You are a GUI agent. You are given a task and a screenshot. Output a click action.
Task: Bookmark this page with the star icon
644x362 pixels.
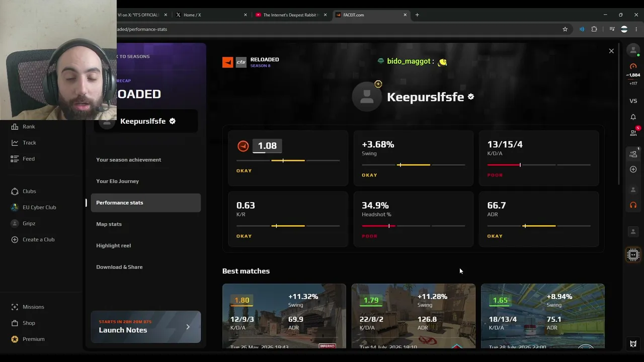(565, 29)
